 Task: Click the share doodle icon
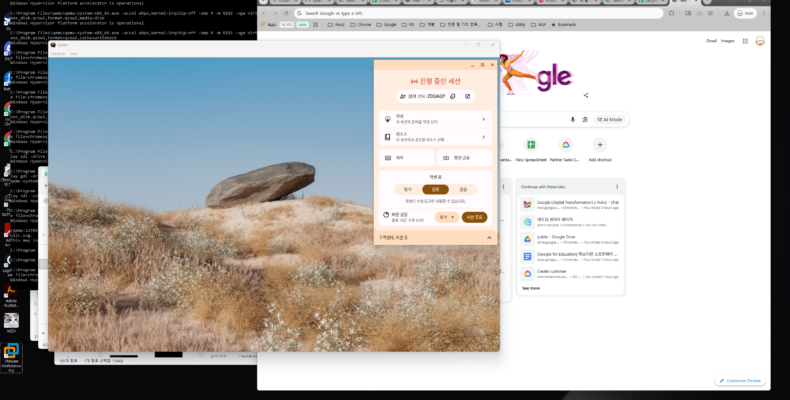click(586, 96)
